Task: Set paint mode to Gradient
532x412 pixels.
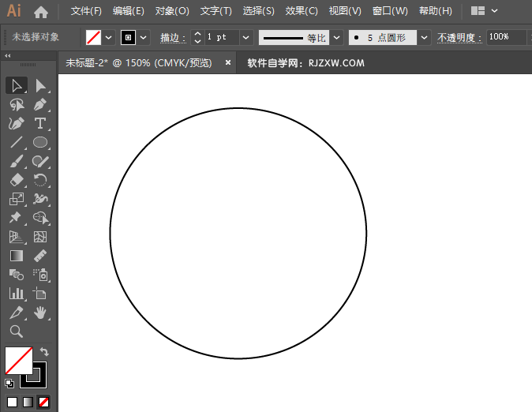Action: click(28, 403)
